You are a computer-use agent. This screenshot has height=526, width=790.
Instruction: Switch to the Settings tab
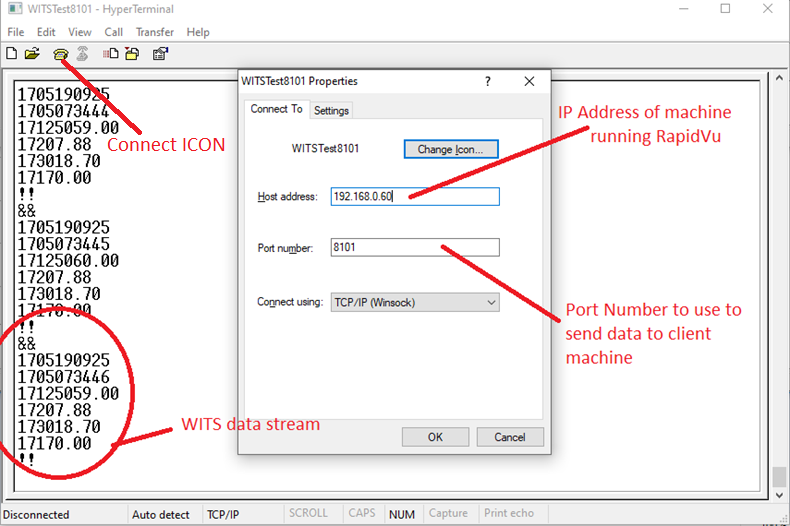pyautogui.click(x=331, y=110)
